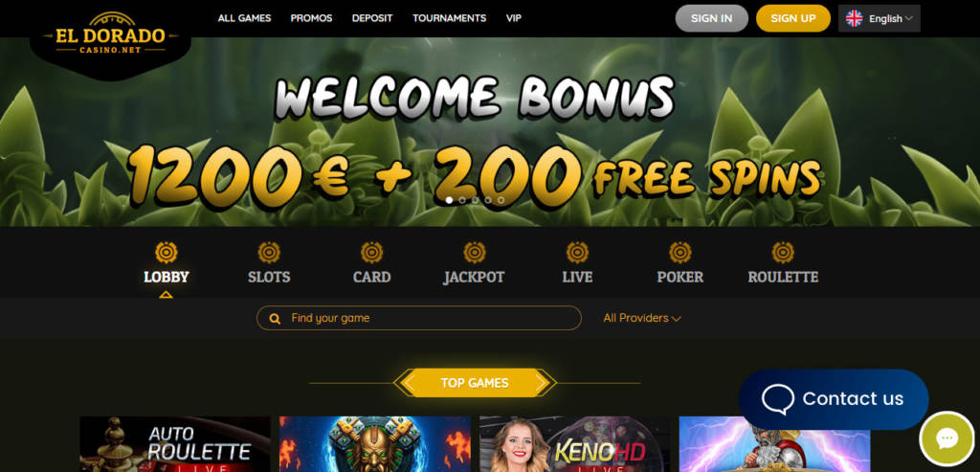Go to the Tournaments menu item
The image size is (980, 472).
tap(449, 18)
